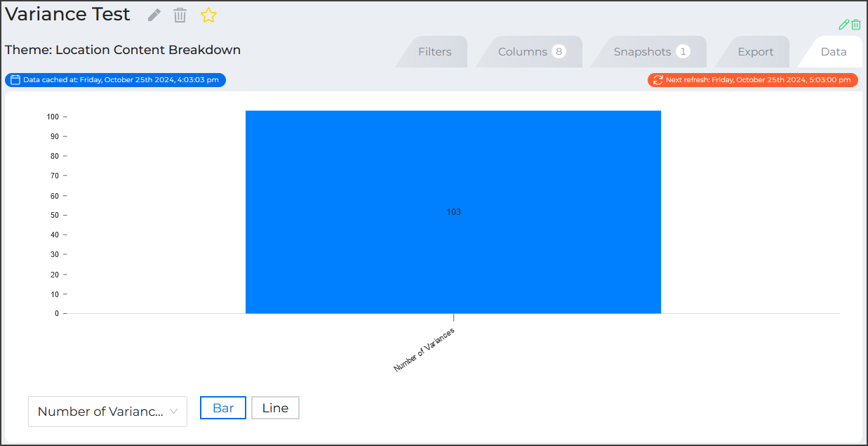Click the Variance Test title
This screenshot has height=446, width=868.
pos(67,14)
